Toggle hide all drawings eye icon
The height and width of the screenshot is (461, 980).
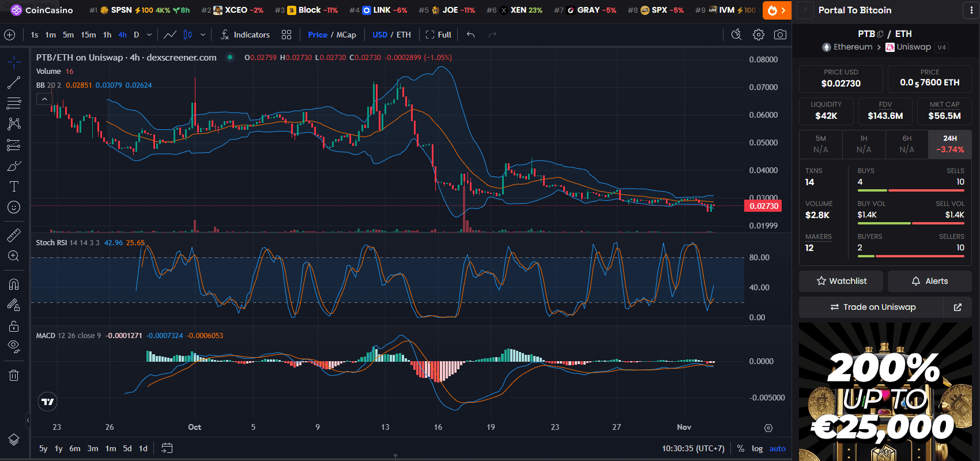(14, 347)
